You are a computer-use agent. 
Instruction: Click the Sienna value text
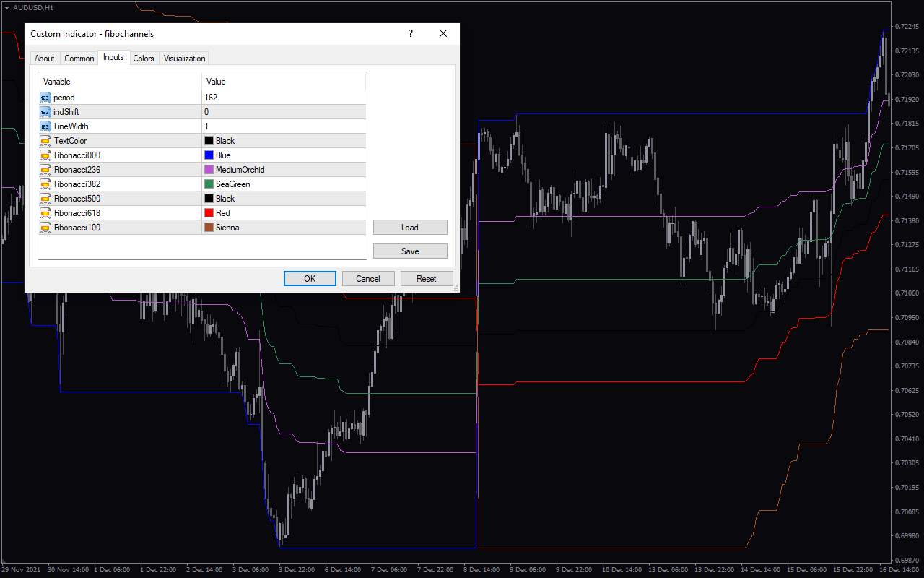point(227,228)
